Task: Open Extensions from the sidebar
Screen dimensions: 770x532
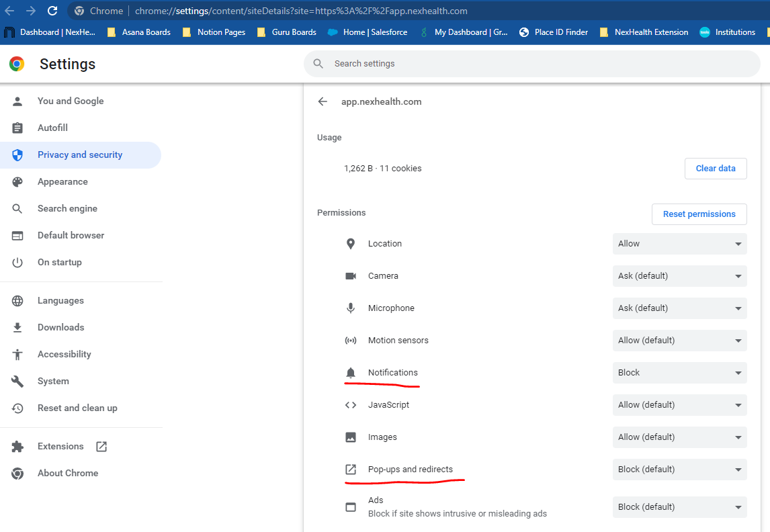Action: tap(81, 447)
